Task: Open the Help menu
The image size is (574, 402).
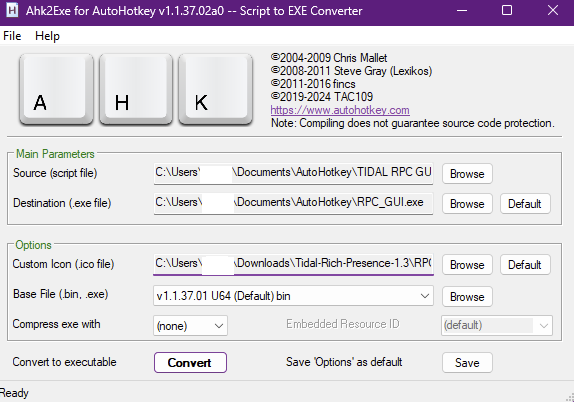Action: pos(47,36)
